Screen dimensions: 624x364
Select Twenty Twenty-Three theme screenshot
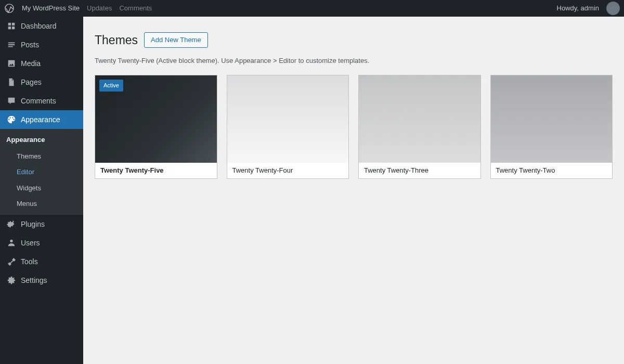420,119
